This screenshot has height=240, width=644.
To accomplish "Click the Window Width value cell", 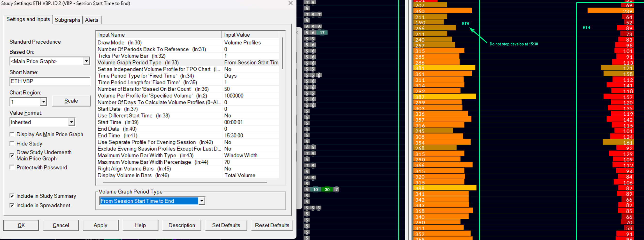I will point(251,155).
